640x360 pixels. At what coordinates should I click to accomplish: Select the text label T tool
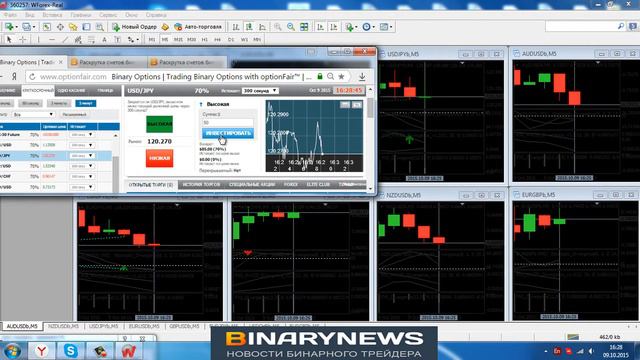point(118,40)
